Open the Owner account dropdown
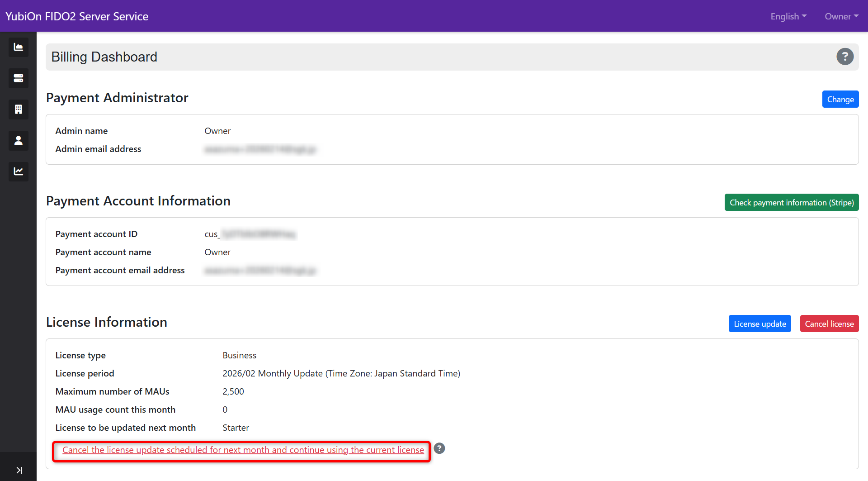Image resolution: width=868 pixels, height=481 pixels. pos(840,16)
